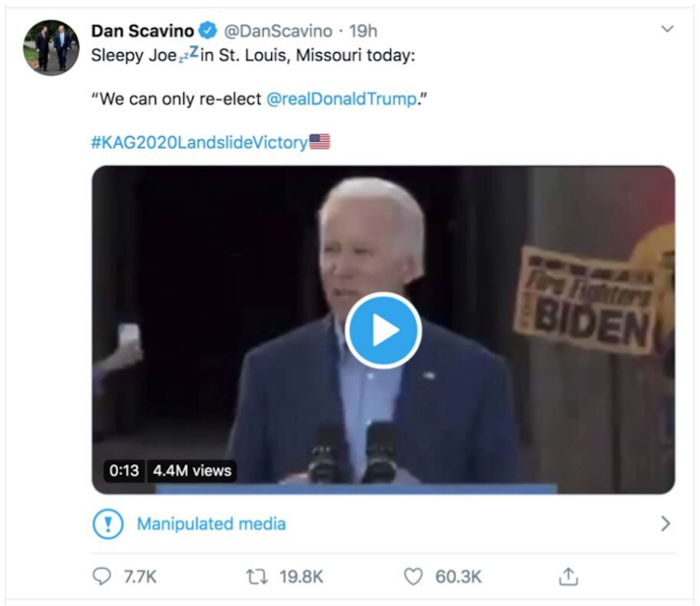Click the 19.8K retweets count
700x606 pixels.
[x=301, y=576]
